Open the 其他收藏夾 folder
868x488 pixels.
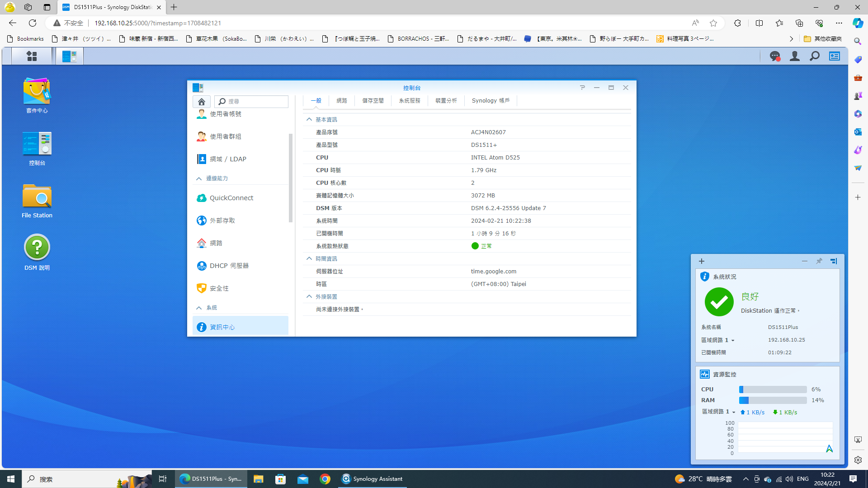pos(822,39)
